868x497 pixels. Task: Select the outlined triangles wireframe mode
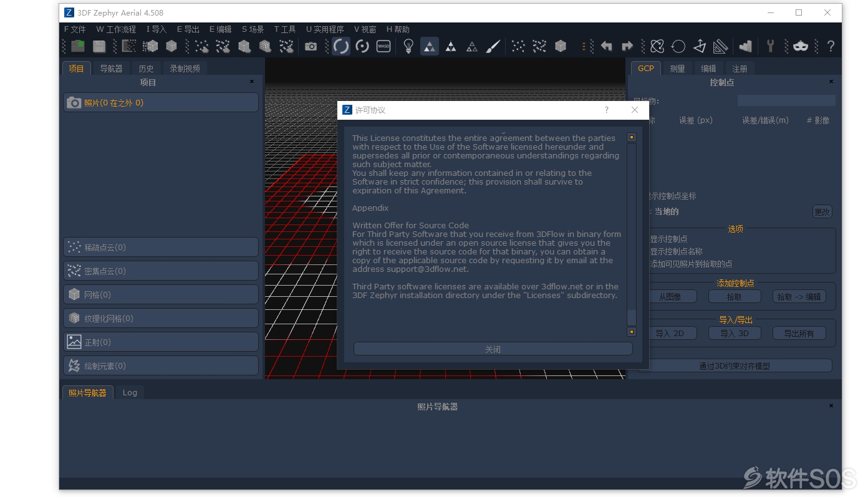(x=472, y=46)
